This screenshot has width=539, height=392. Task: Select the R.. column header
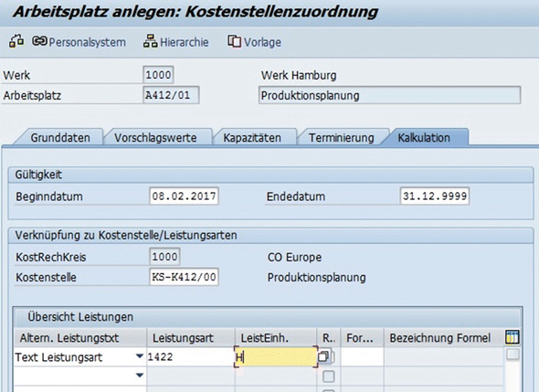[x=329, y=338]
